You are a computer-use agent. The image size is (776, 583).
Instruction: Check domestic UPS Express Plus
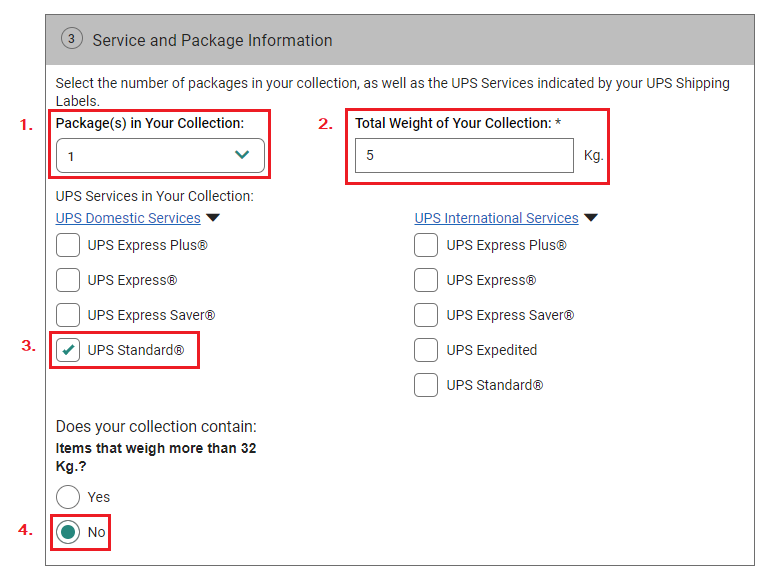click(x=68, y=245)
